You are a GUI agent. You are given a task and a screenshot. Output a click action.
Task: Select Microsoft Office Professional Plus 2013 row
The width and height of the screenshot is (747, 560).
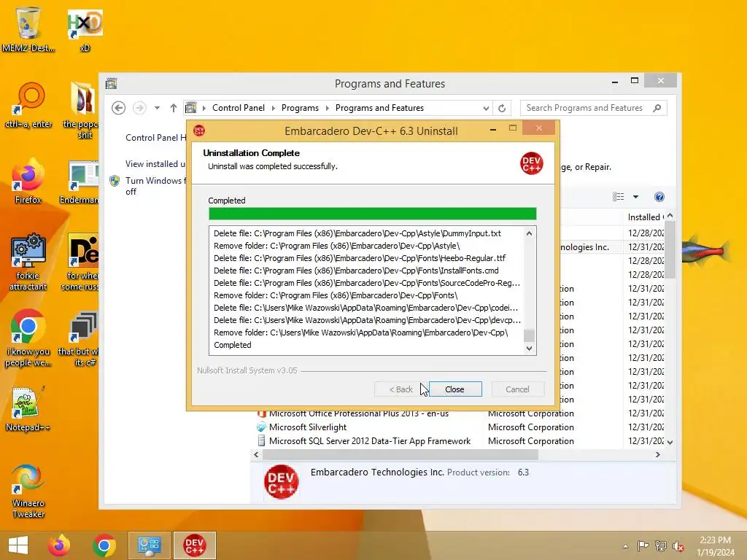(359, 414)
